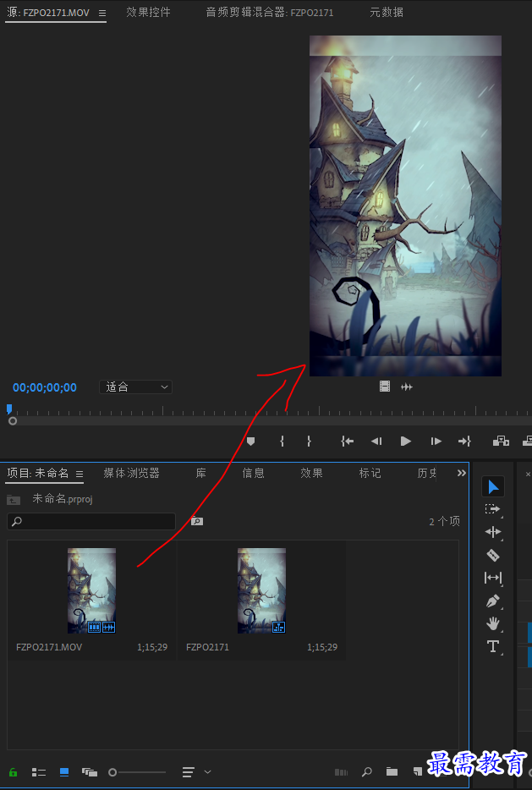
Task: Select the Track Select Forward tool
Action: [x=493, y=509]
